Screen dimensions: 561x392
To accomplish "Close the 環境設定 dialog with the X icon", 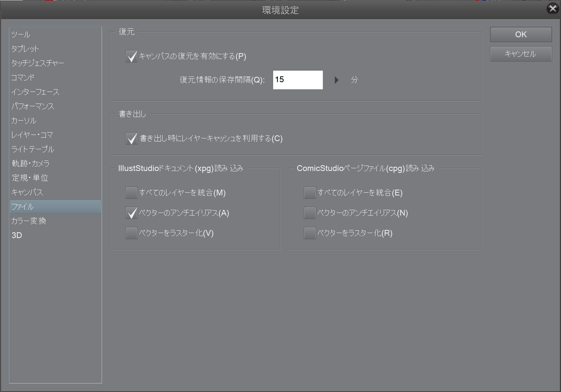I will [x=552, y=8].
